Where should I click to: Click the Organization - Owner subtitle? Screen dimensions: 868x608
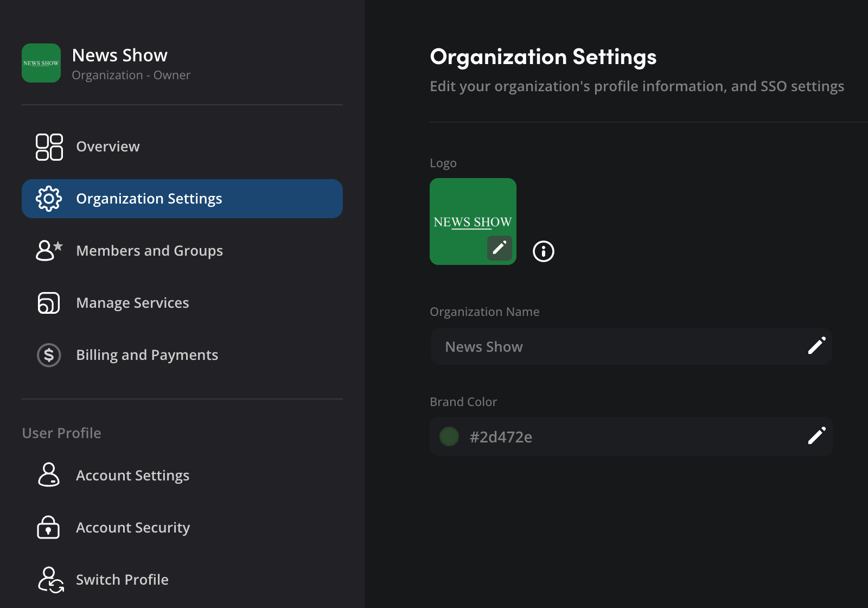(x=131, y=75)
